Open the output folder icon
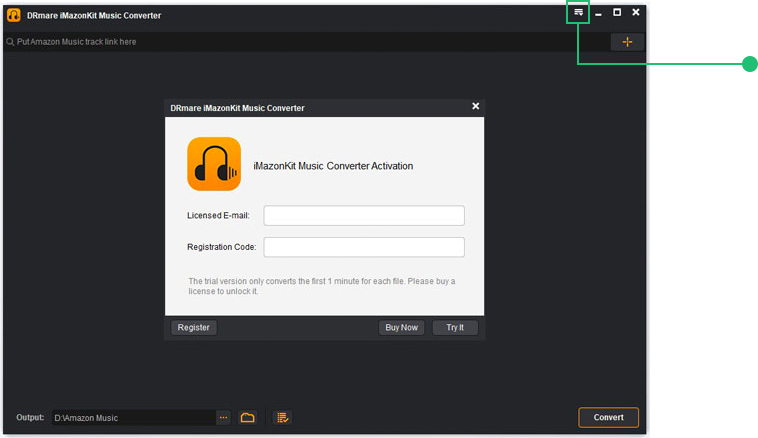This screenshot has width=758, height=438. (248, 418)
